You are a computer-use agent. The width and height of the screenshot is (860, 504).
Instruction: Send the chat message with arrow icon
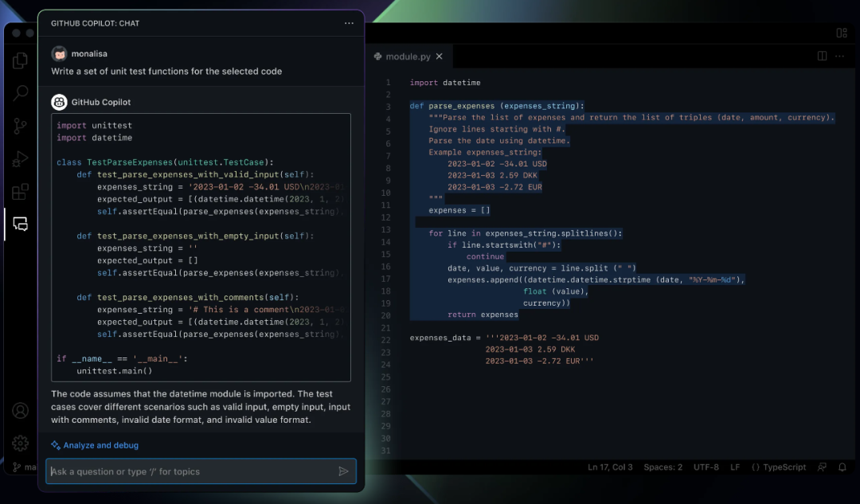343,471
